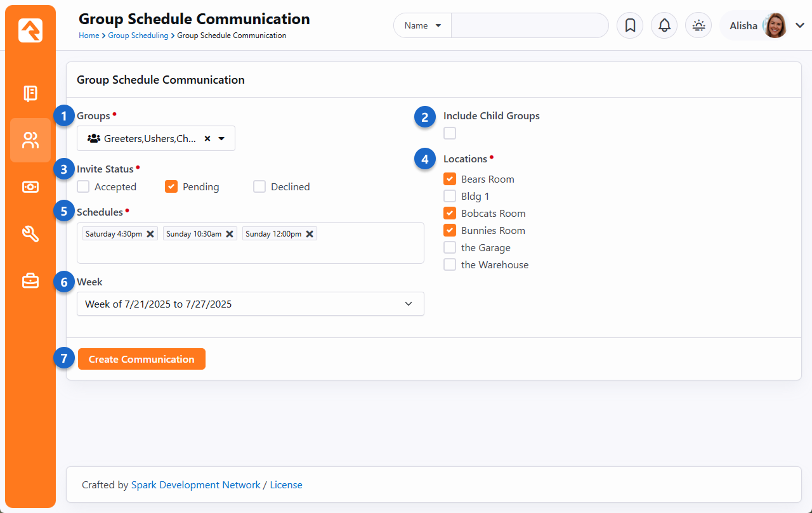The image size is (812, 513).
Task: Open the Name search type dropdown
Action: 422,26
